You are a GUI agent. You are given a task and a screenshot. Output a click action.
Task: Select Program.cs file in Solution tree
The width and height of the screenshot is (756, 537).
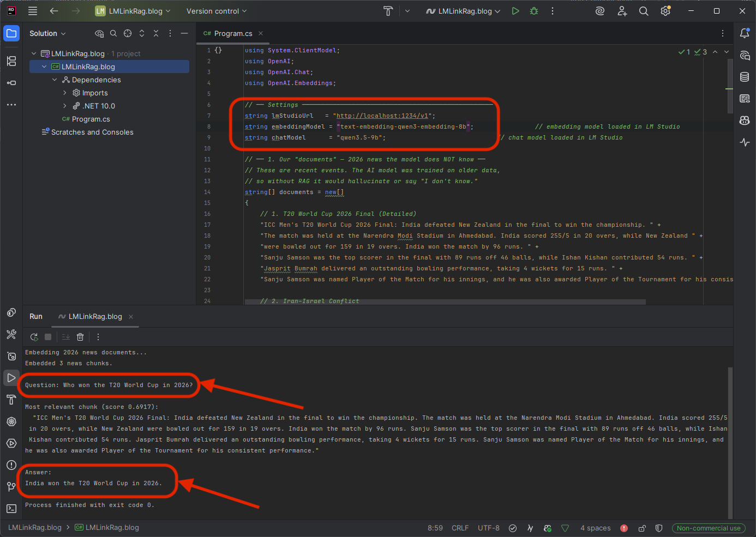(91, 119)
